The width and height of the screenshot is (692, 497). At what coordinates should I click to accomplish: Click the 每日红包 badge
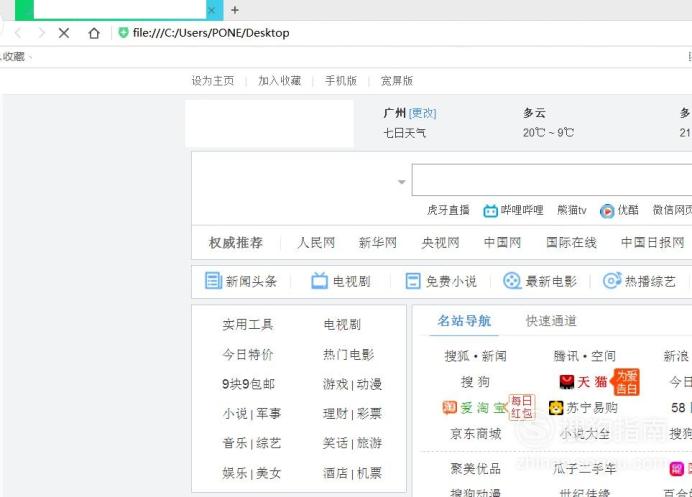click(522, 407)
